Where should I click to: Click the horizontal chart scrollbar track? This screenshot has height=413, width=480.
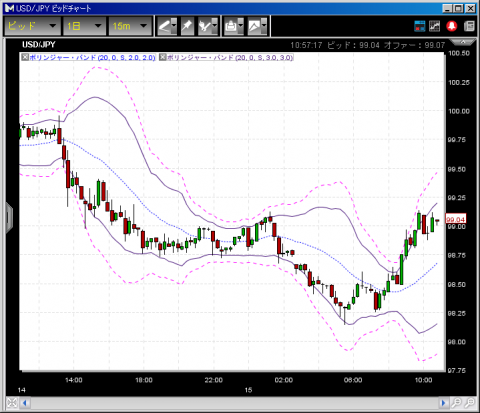(x=234, y=403)
